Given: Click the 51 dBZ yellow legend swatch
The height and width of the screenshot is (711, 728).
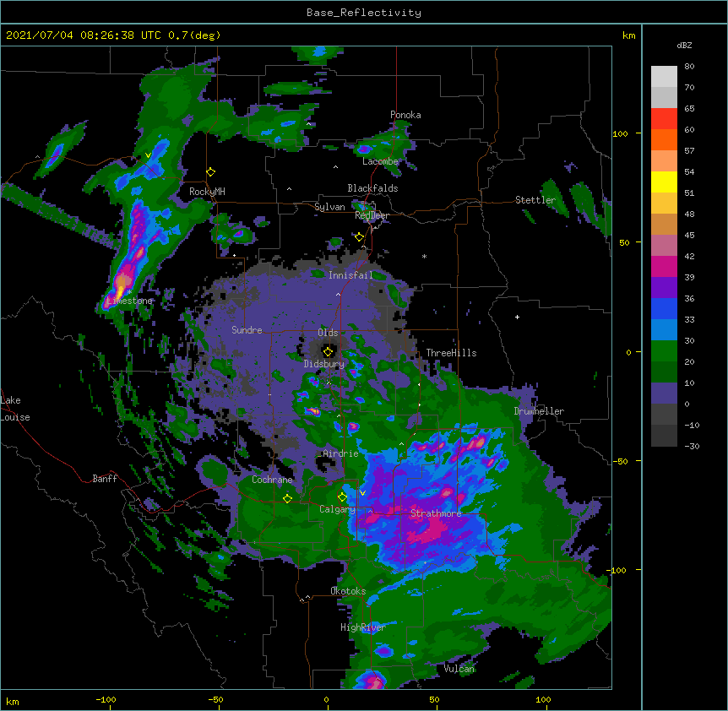Looking at the screenshot, I should click(664, 182).
